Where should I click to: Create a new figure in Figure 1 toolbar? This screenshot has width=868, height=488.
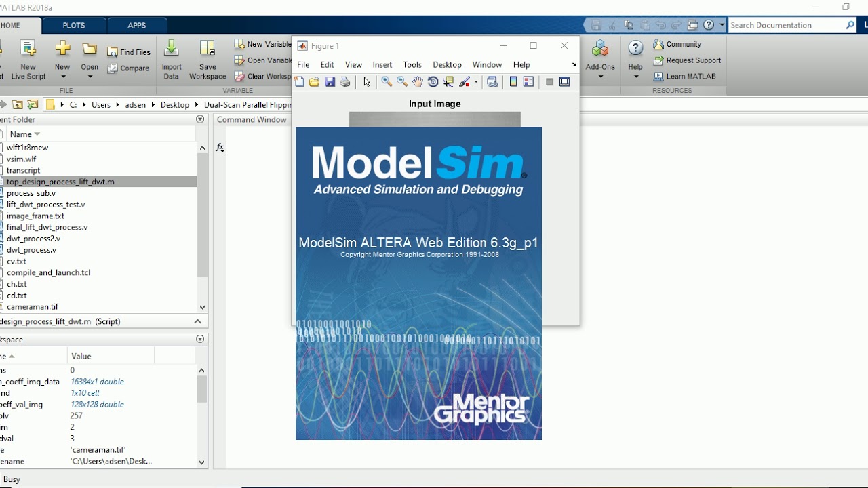[x=300, y=82]
